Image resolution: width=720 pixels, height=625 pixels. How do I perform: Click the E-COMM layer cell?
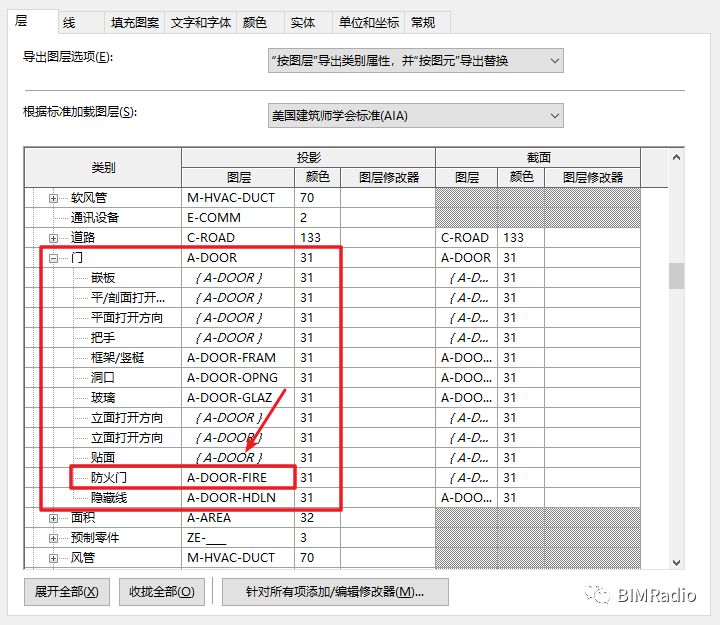[x=238, y=218]
